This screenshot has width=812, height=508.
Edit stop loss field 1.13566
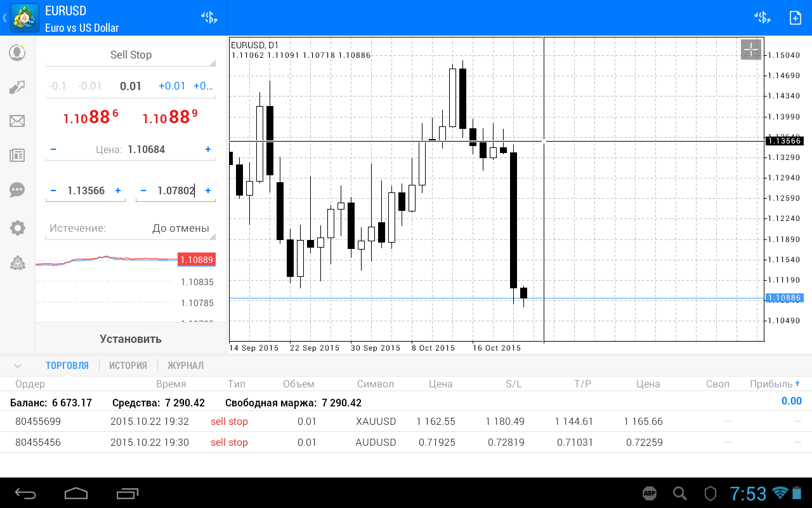[x=86, y=190]
